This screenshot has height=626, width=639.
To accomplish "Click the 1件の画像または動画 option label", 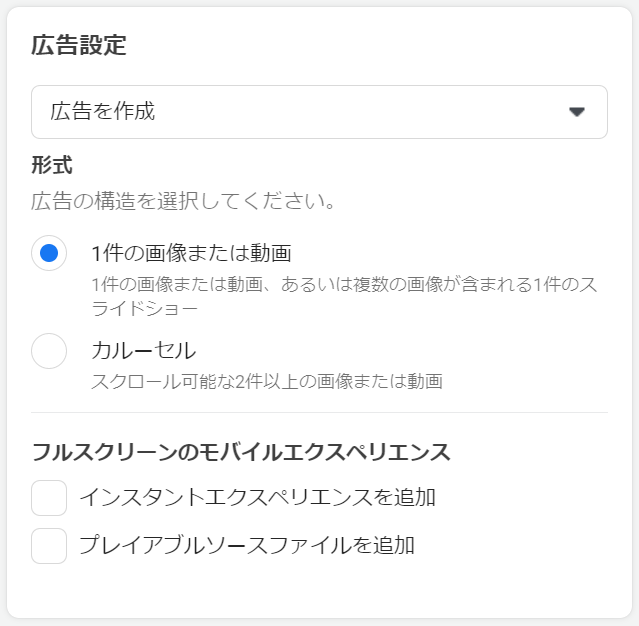I will [190, 253].
